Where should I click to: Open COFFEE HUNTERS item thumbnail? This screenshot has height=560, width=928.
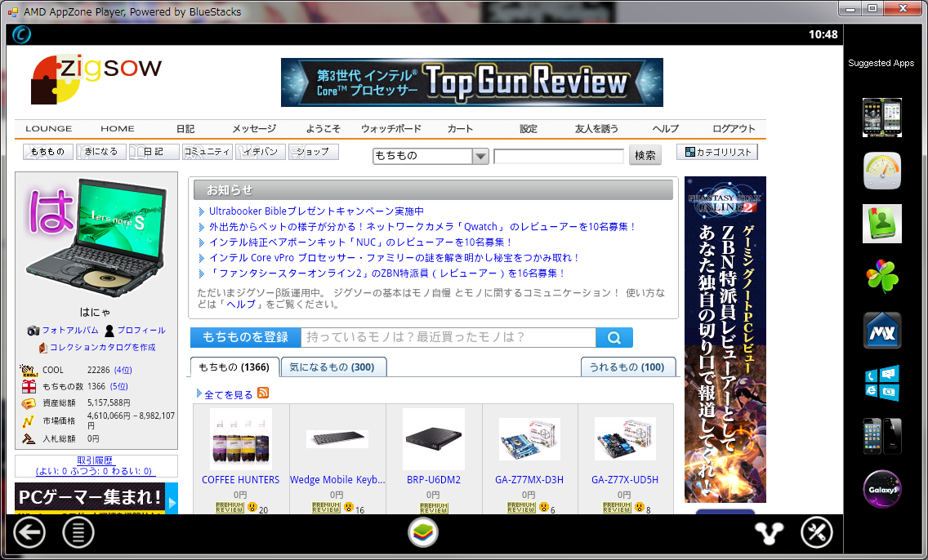[x=240, y=439]
